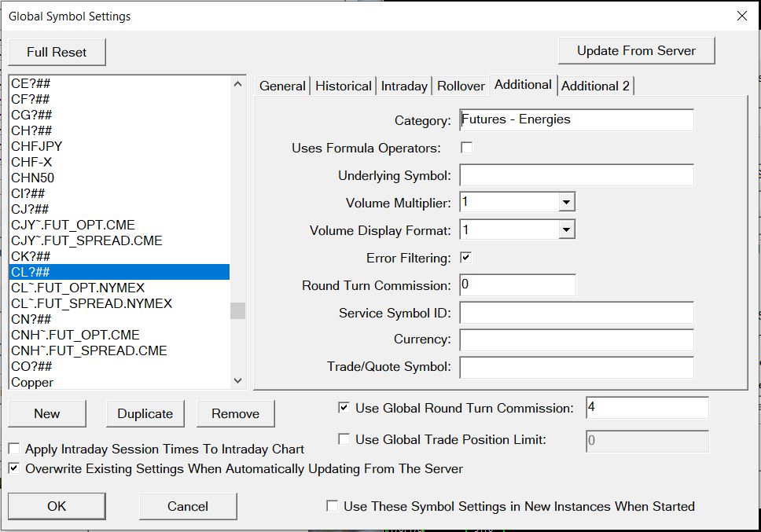This screenshot has width=761, height=532.
Task: Click the Round Turn Commission field
Action: click(517, 285)
